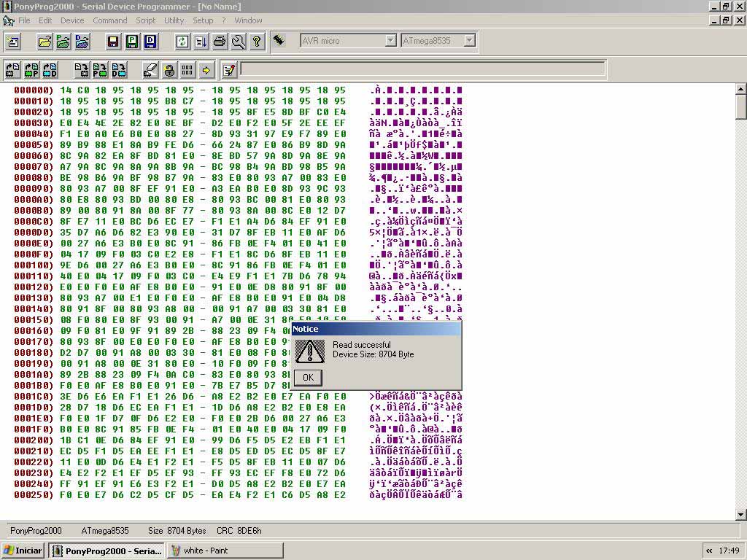This screenshot has height=560, width=747.
Task: Open the Utility menu
Action: click(174, 20)
